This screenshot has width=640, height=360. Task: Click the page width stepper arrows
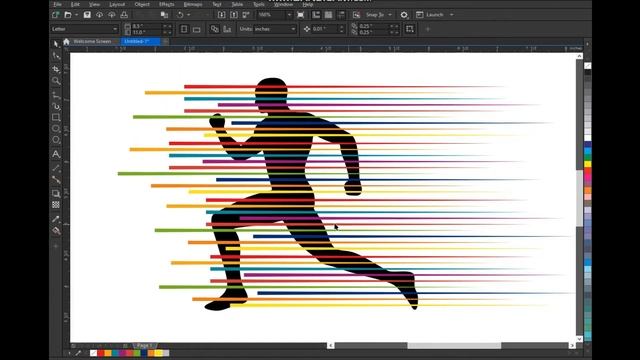coord(167,26)
